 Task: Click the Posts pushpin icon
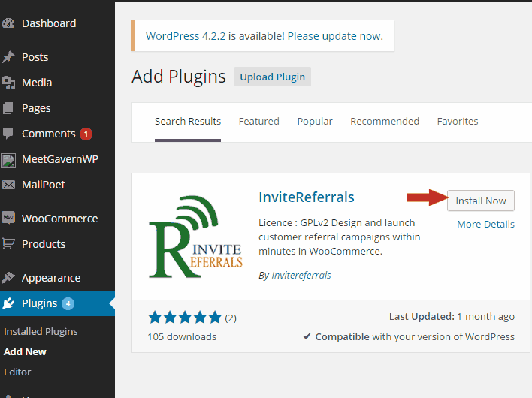tap(8, 57)
